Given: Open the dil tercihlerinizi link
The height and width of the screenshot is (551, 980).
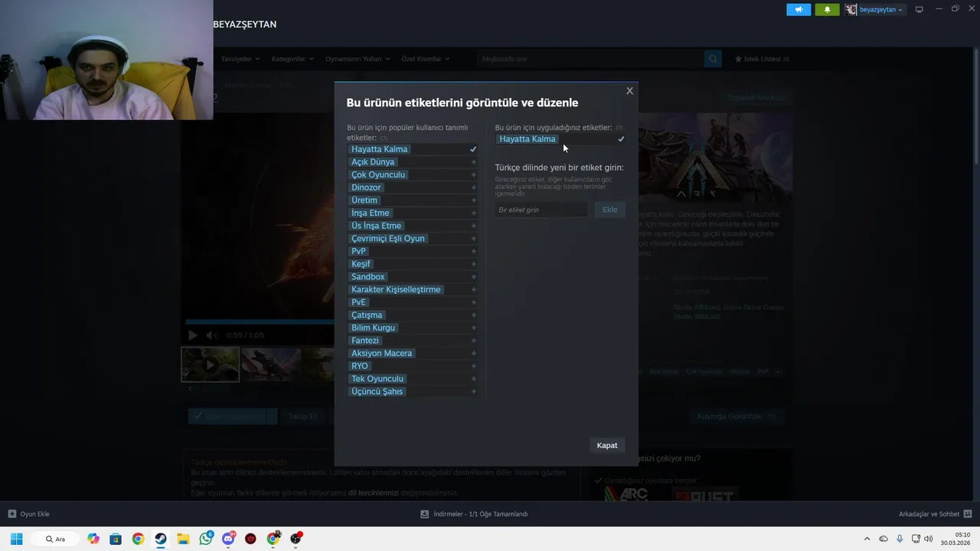Looking at the screenshot, I should (374, 493).
